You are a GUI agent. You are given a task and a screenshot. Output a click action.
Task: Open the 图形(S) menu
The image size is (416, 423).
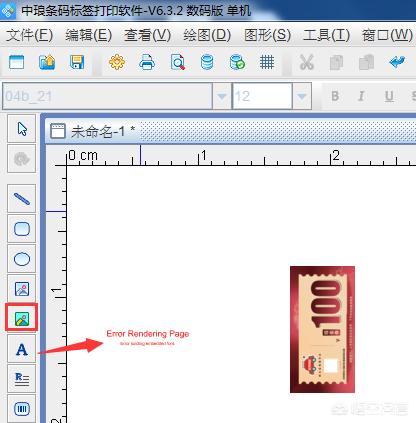[267, 35]
